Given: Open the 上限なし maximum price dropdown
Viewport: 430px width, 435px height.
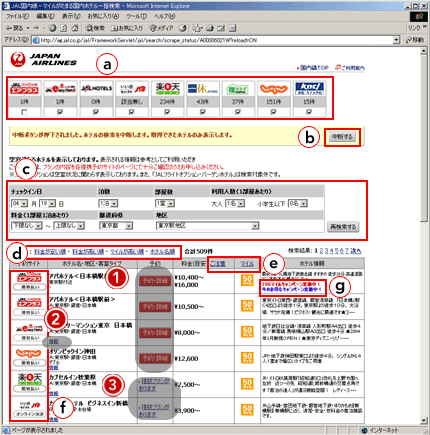Looking at the screenshot, I should coord(69,226).
